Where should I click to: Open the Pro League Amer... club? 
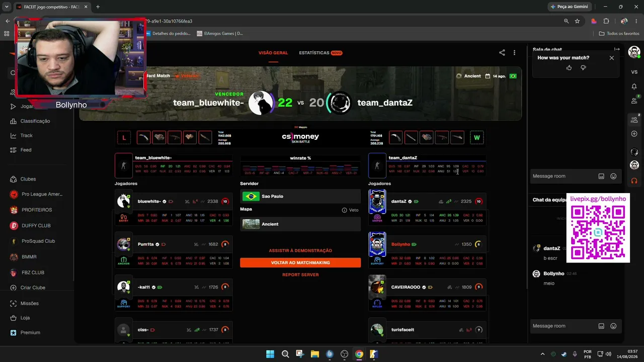pyautogui.click(x=36, y=194)
